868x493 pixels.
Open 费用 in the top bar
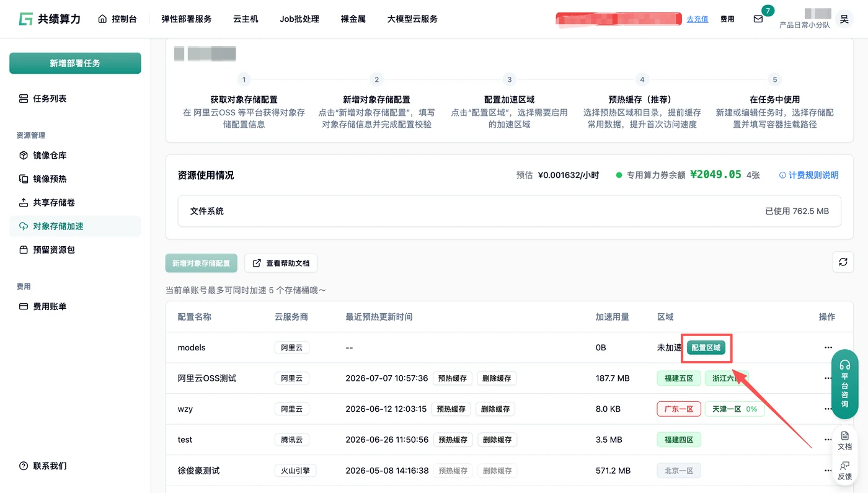point(727,19)
